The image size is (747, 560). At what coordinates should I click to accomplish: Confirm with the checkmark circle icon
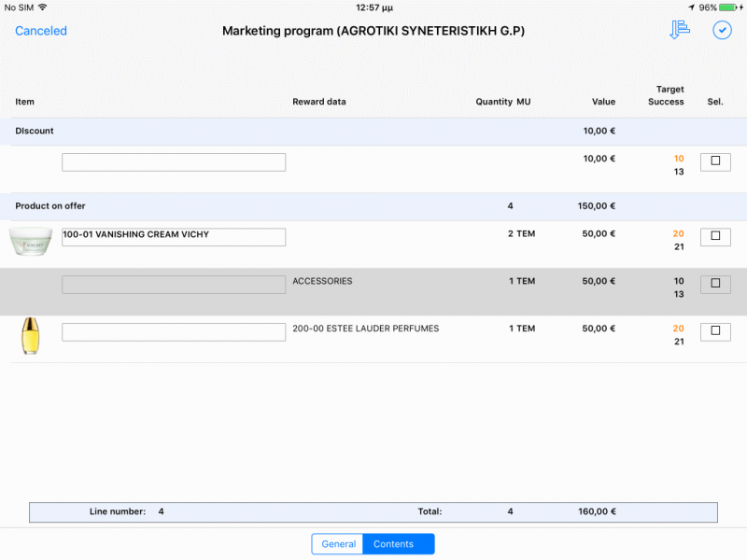coord(722,31)
